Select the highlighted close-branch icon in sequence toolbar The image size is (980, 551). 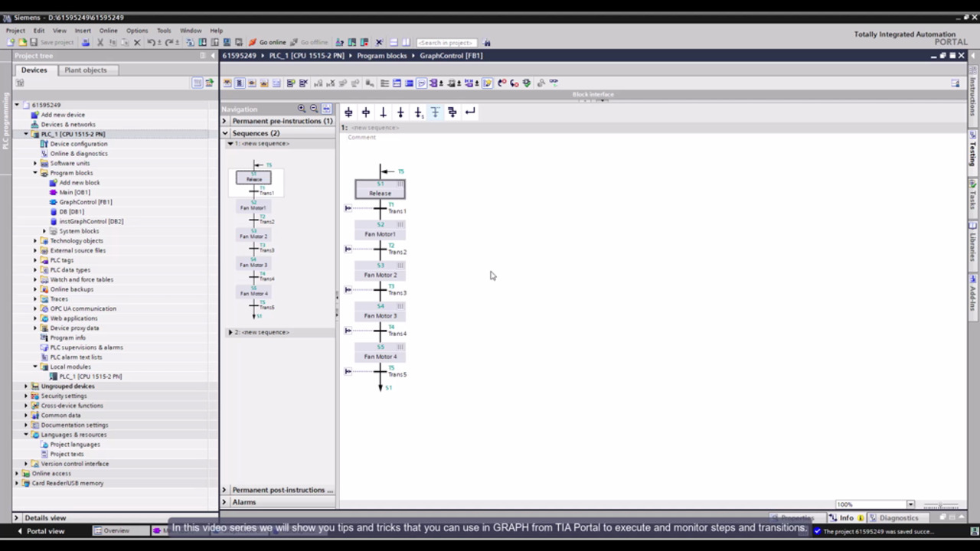click(x=435, y=112)
